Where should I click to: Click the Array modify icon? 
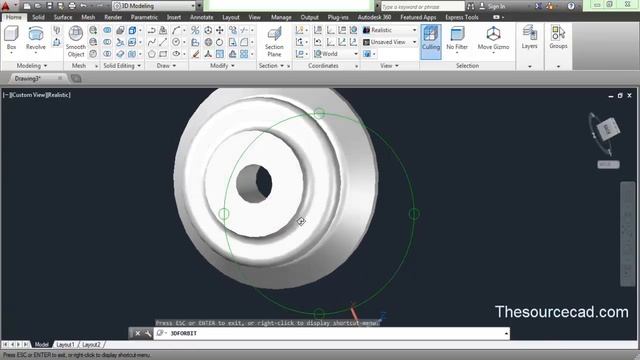[x=244, y=53]
